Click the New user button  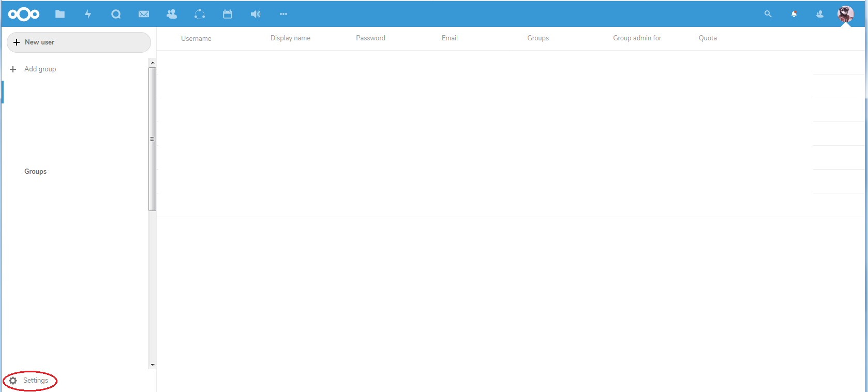[79, 42]
